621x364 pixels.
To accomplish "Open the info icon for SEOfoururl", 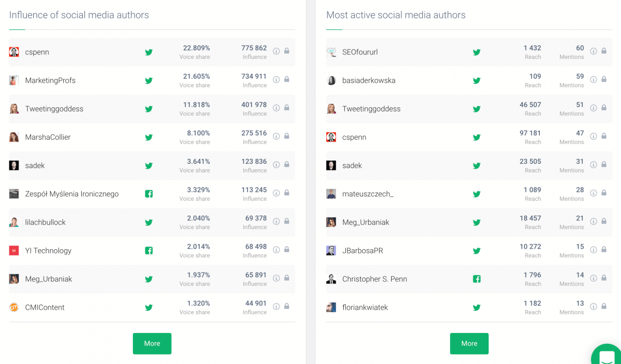I will point(594,51).
